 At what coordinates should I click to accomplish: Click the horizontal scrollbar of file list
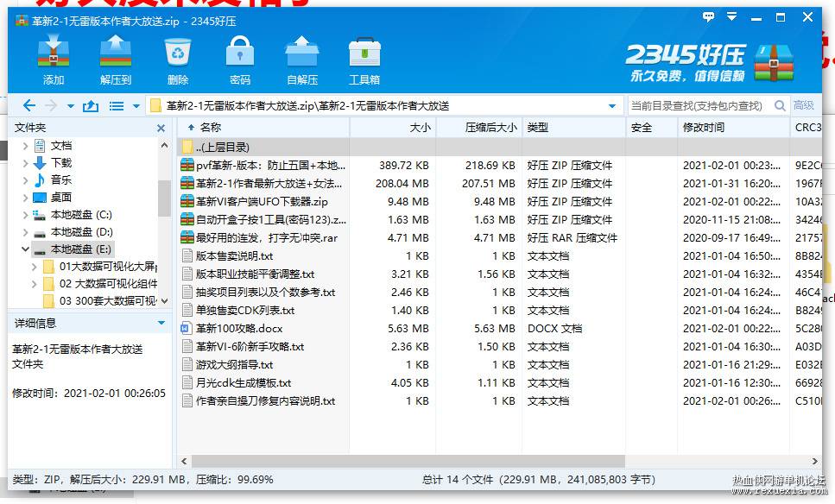pos(408,461)
